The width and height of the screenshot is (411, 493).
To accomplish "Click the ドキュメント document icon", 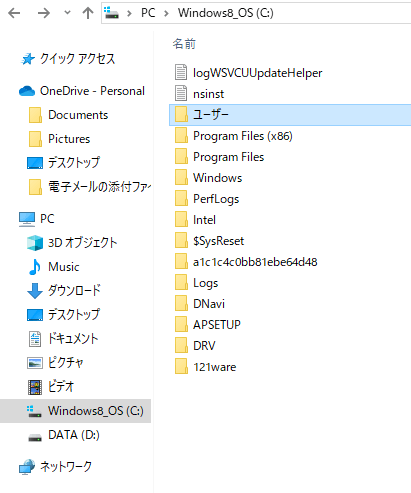I will click(35, 339).
